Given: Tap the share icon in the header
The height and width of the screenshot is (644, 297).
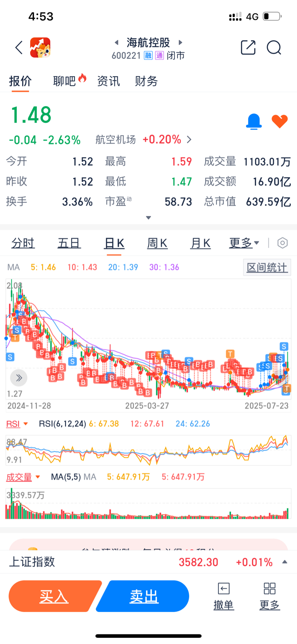Looking at the screenshot, I should 248,48.
